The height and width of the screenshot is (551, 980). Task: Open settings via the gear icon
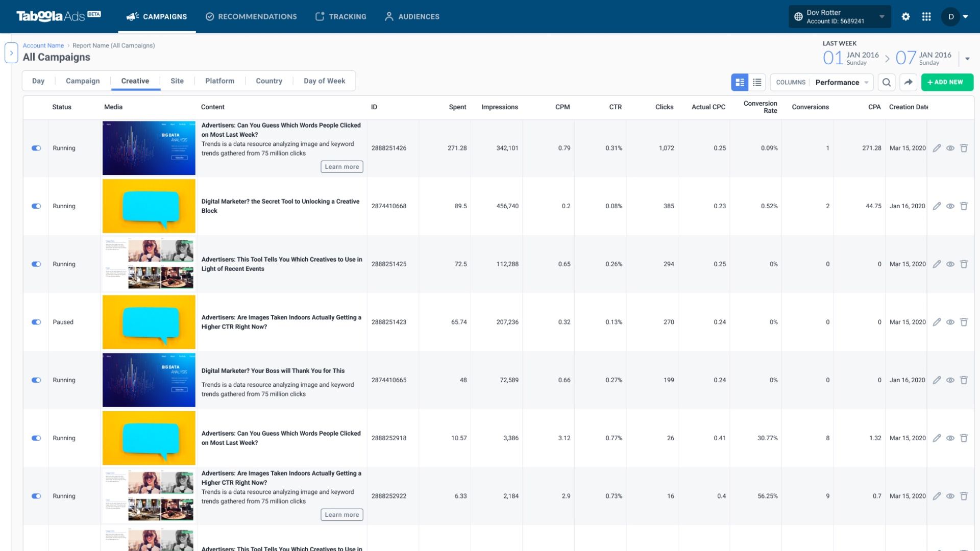[906, 16]
